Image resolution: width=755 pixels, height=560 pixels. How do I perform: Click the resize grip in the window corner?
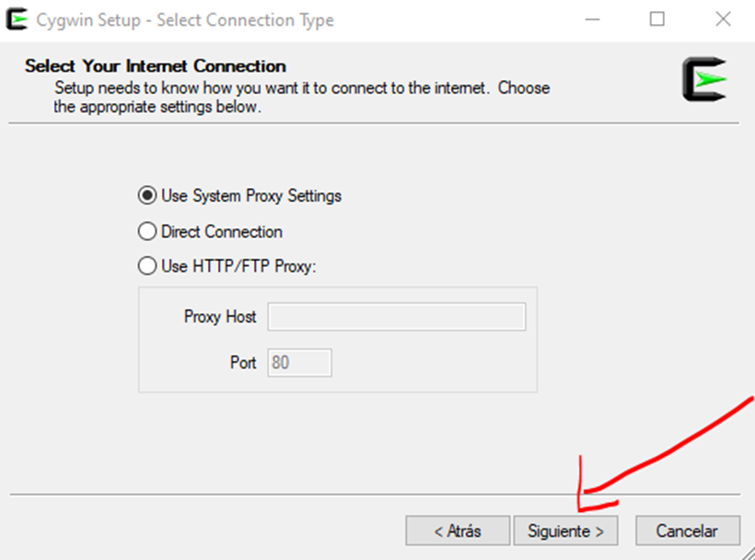click(x=747, y=552)
